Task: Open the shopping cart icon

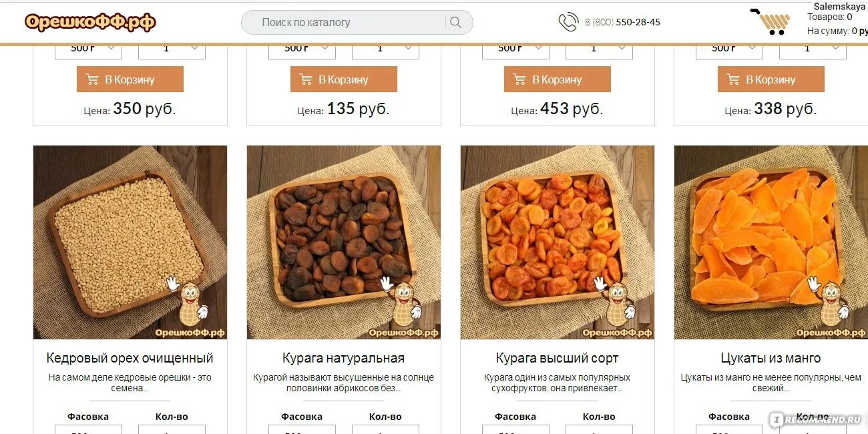Action: coord(772,22)
